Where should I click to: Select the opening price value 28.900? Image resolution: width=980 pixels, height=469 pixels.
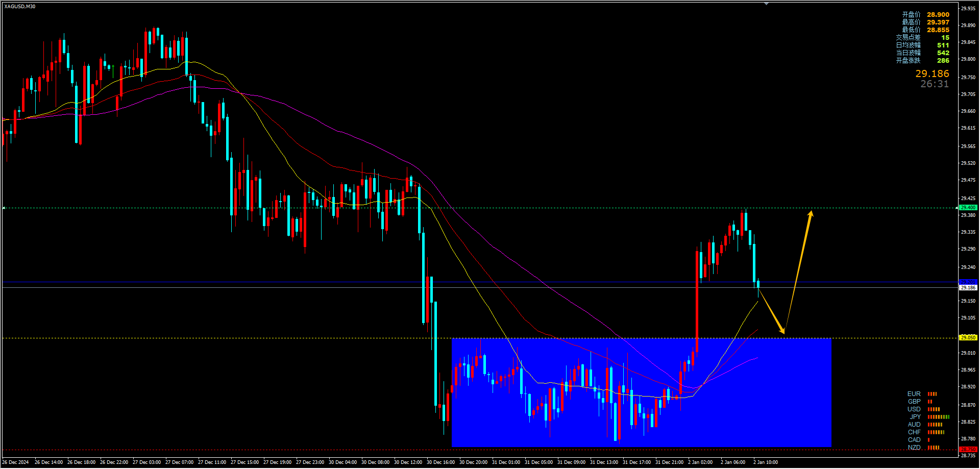click(938, 15)
